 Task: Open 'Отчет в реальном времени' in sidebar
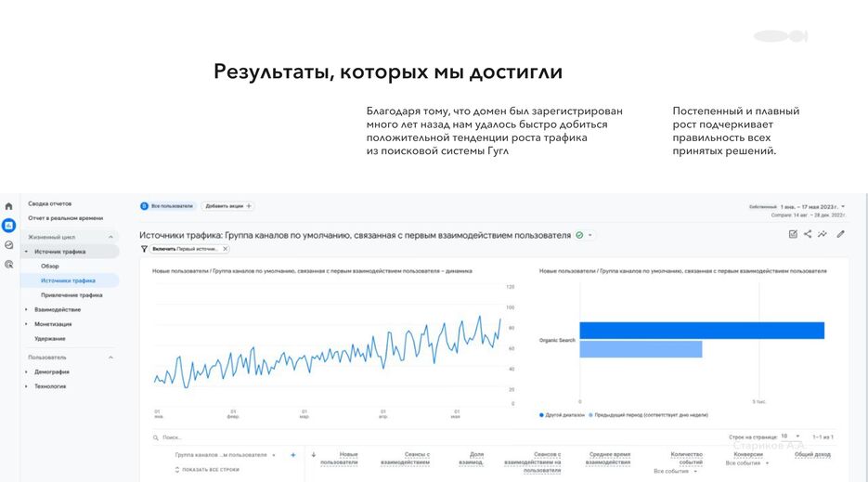[x=65, y=218]
